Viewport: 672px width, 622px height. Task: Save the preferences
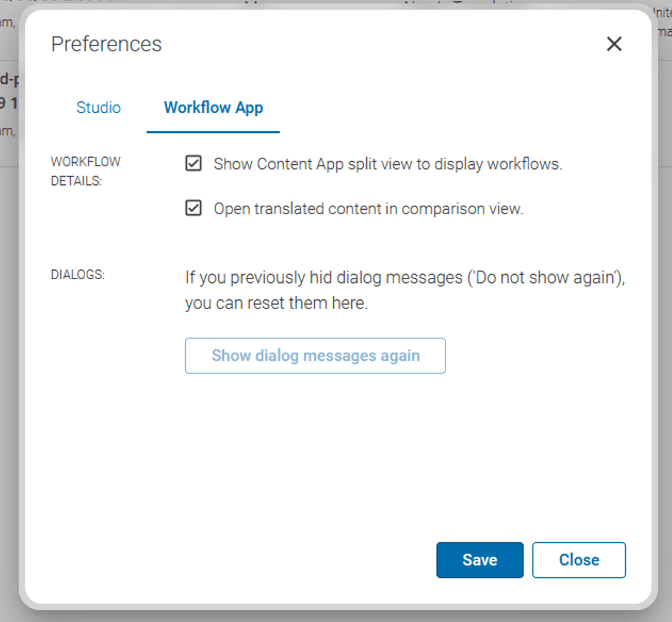[479, 560]
